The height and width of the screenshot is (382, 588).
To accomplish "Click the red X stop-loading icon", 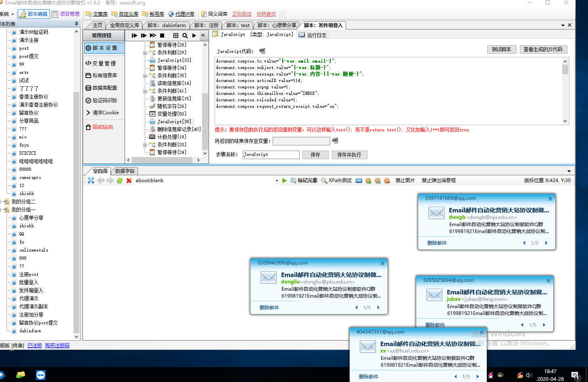I will 129,181.
